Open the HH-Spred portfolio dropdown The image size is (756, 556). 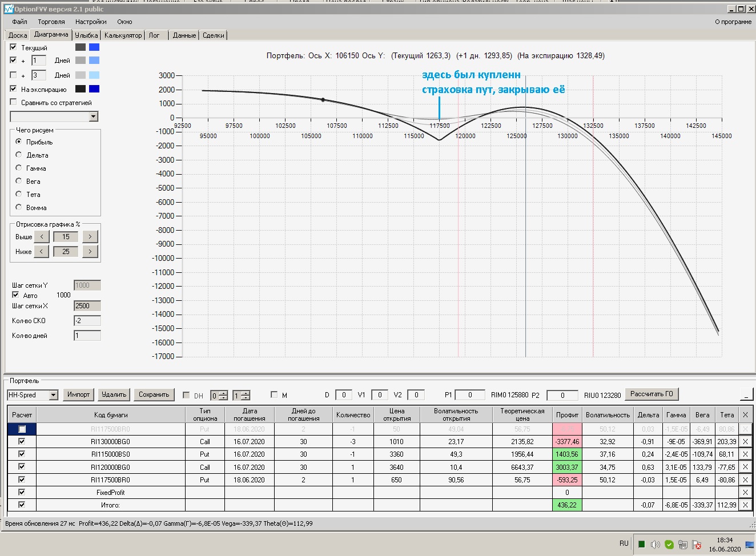pyautogui.click(x=54, y=395)
